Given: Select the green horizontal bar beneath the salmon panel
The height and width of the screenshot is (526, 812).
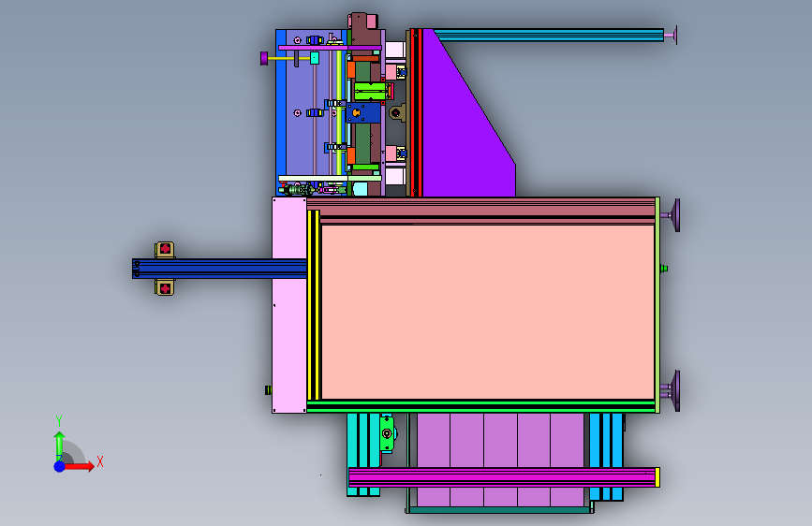Looking at the screenshot, I should (x=481, y=406).
